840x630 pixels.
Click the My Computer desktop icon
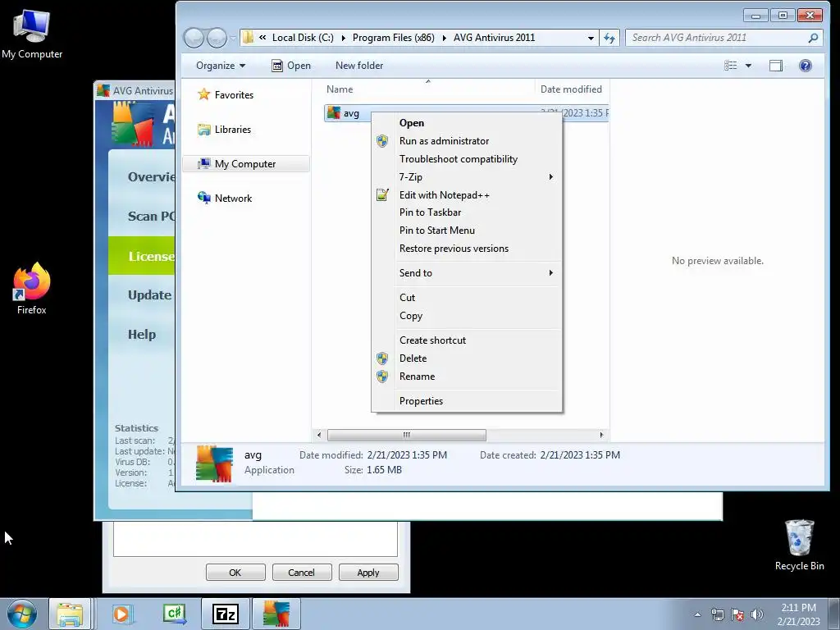point(32,34)
